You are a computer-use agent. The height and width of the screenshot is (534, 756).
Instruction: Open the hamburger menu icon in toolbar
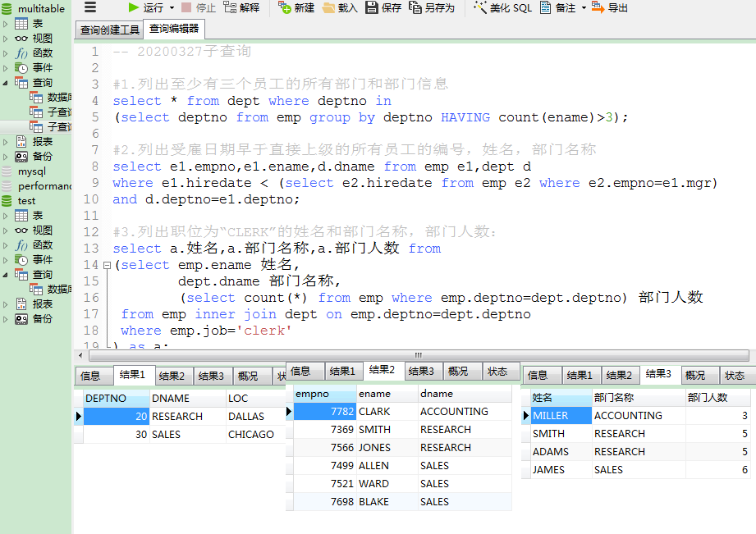tap(90, 7)
